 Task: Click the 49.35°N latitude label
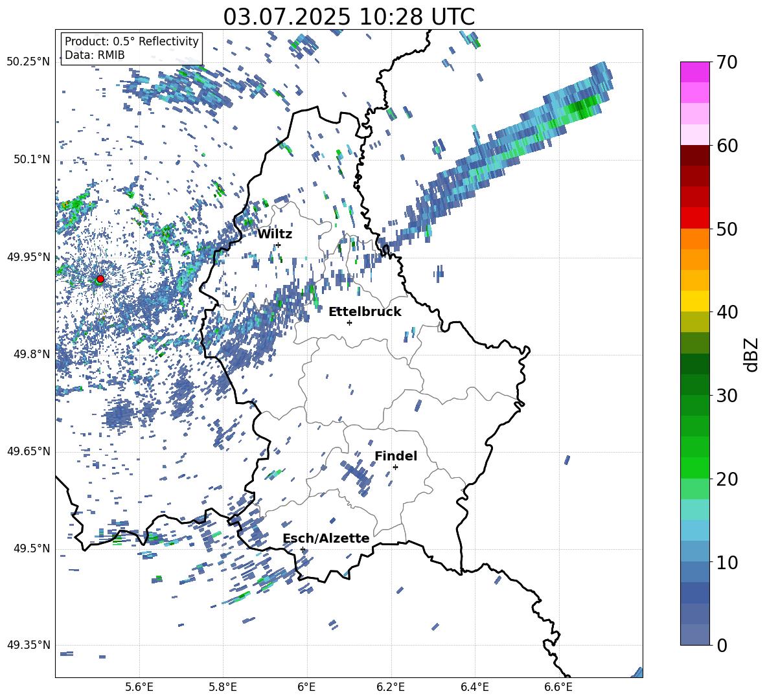tap(29, 645)
